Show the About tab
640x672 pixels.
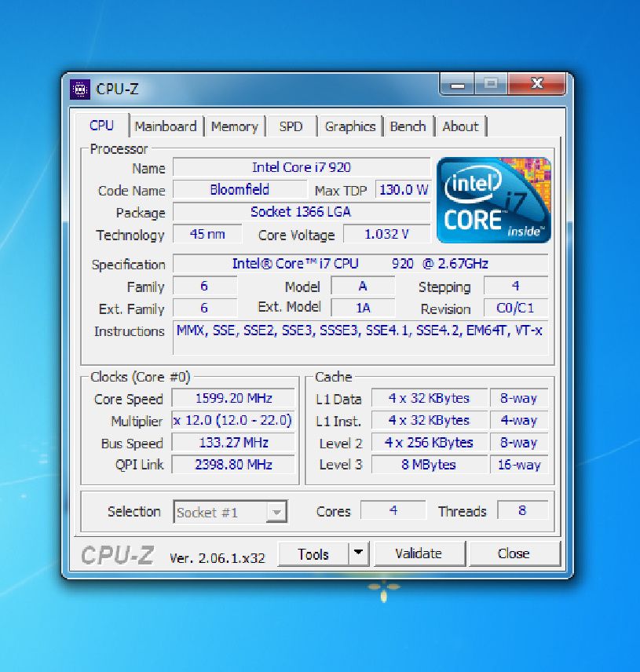point(460,126)
